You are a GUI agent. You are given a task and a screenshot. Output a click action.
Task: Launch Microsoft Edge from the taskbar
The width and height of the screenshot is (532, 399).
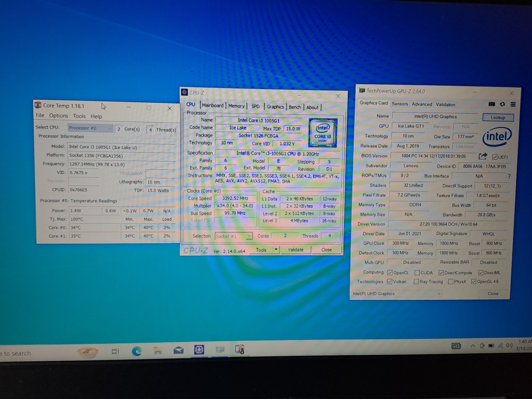[x=137, y=351]
